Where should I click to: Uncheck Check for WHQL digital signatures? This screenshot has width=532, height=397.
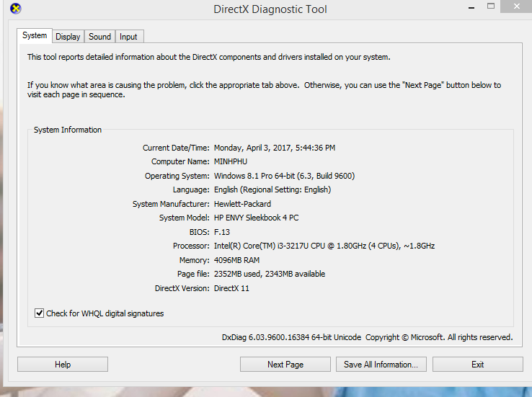click(40, 313)
